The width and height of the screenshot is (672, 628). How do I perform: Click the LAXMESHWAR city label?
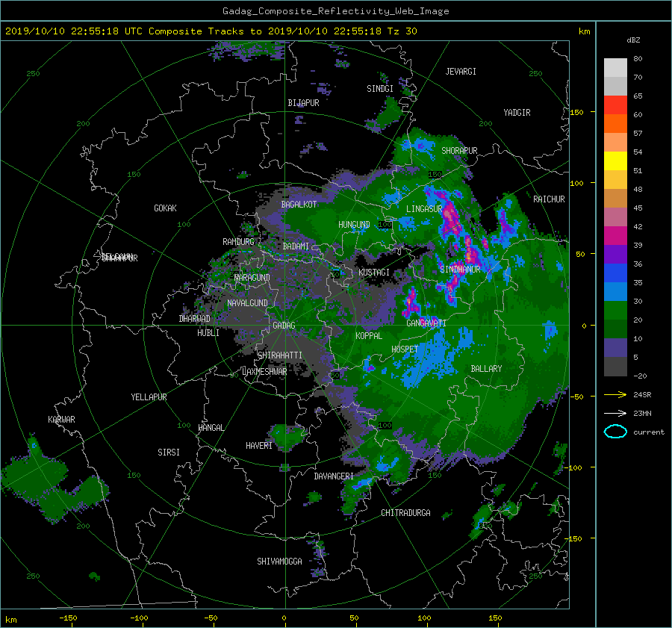coord(264,372)
